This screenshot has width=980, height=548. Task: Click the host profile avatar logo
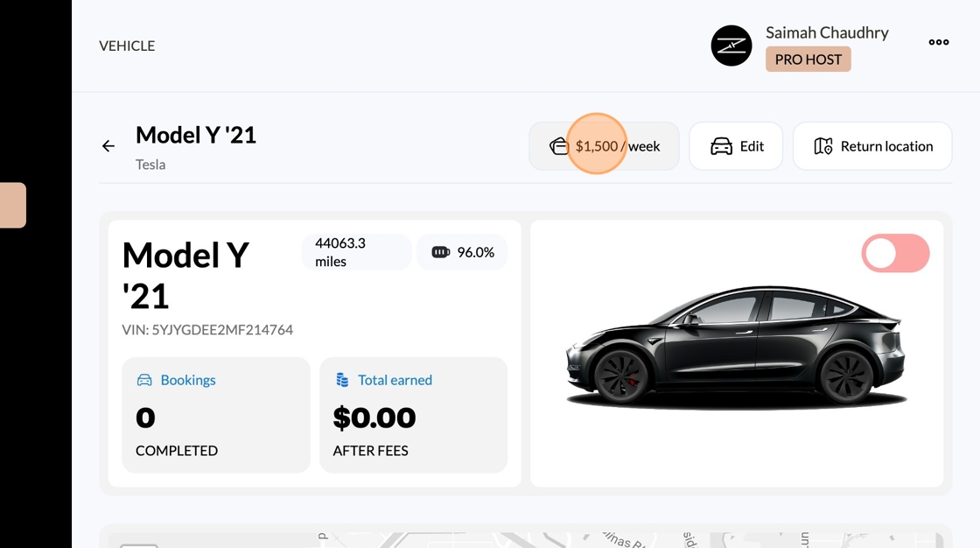click(731, 46)
